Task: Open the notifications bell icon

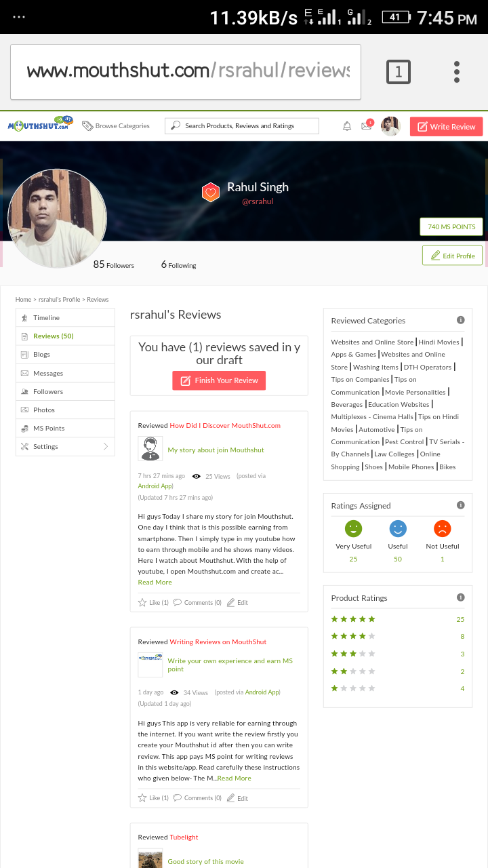Action: point(347,126)
